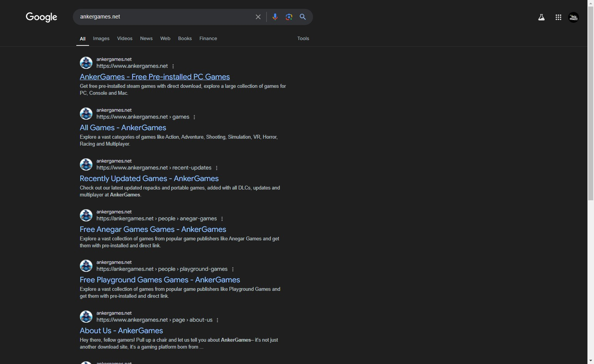Open Google Lens image search
The height and width of the screenshot is (364, 594).
[289, 17]
